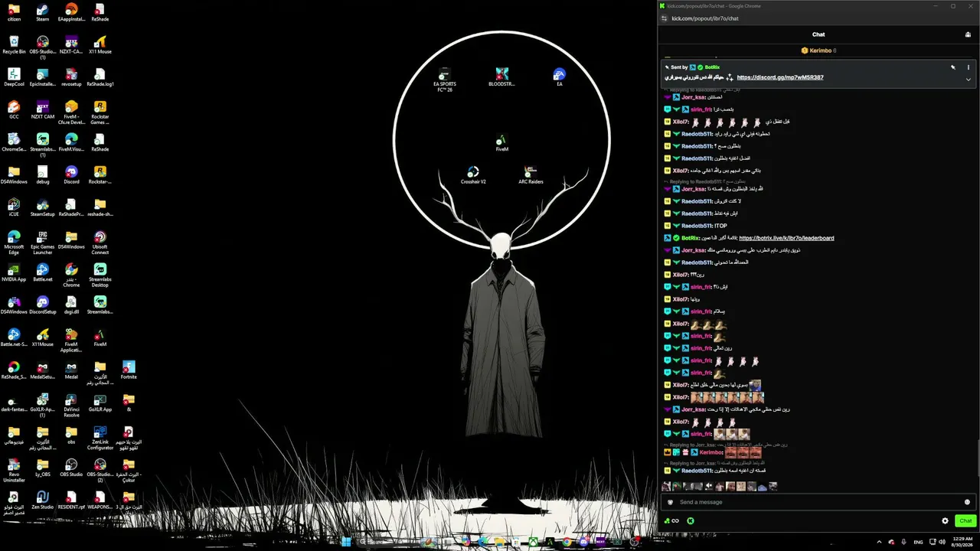980x551 pixels.
Task: Open the taskbar clock showing 12:29 AM
Action: coord(962,542)
